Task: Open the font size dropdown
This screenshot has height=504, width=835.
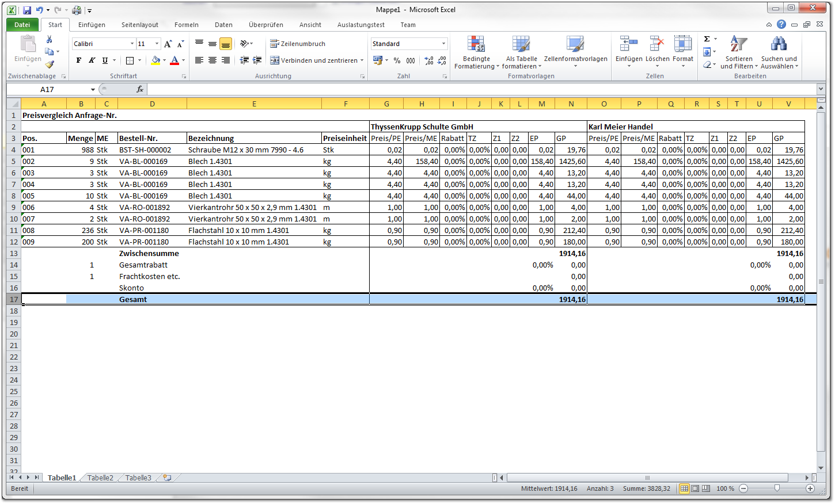Action: (157, 44)
